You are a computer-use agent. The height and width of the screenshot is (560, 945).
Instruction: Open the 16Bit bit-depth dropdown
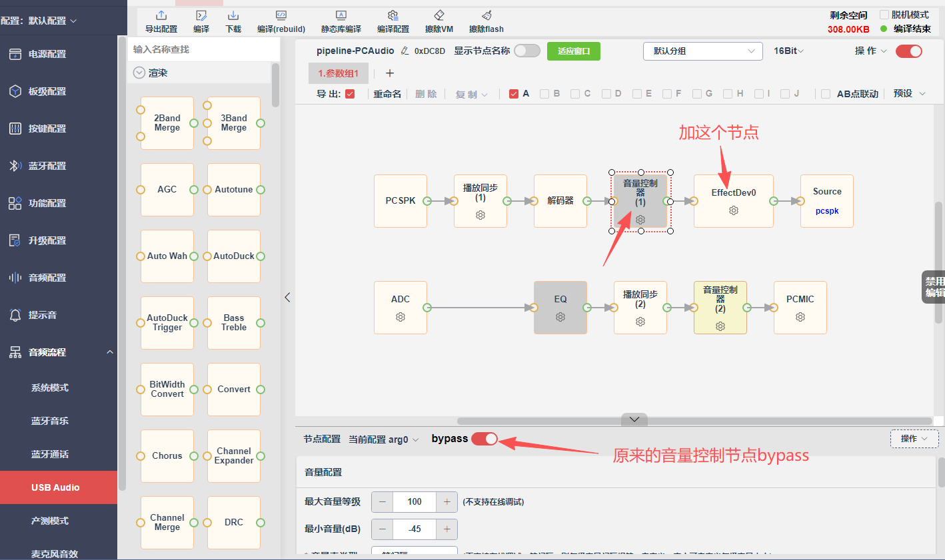click(x=789, y=51)
